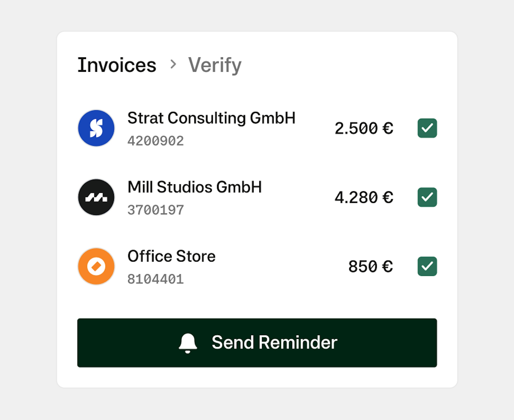Viewport: 514px width, 420px height.
Task: Open the Strat Consulting GmbH invoice name
Action: tap(211, 118)
